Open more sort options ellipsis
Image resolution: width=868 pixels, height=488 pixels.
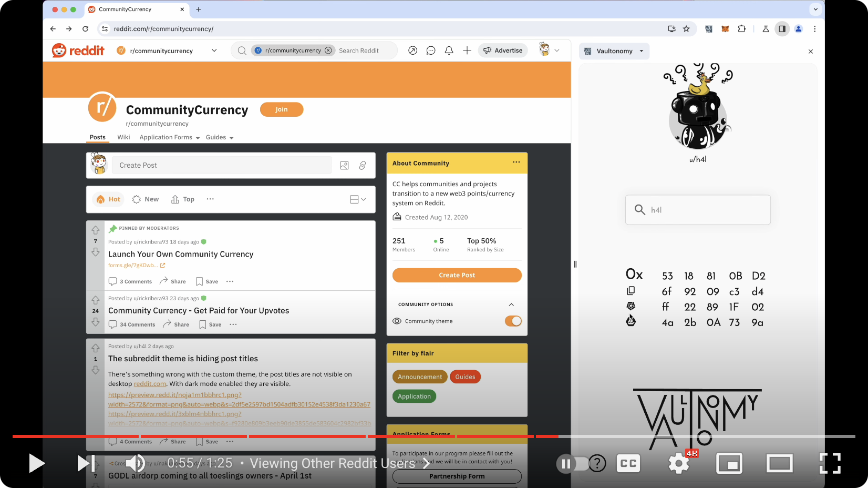[210, 199]
